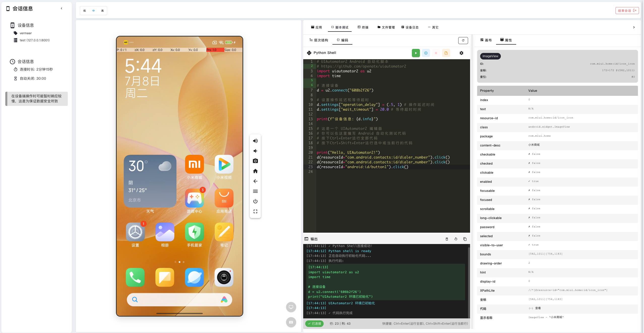Image resolution: width=644 pixels, height=333 pixels.
Task: Take a device screenshot with camera icon
Action: point(255,161)
